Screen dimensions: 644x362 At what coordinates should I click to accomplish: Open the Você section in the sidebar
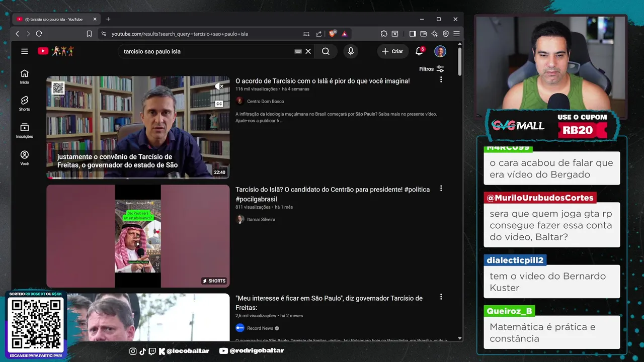[x=24, y=158]
